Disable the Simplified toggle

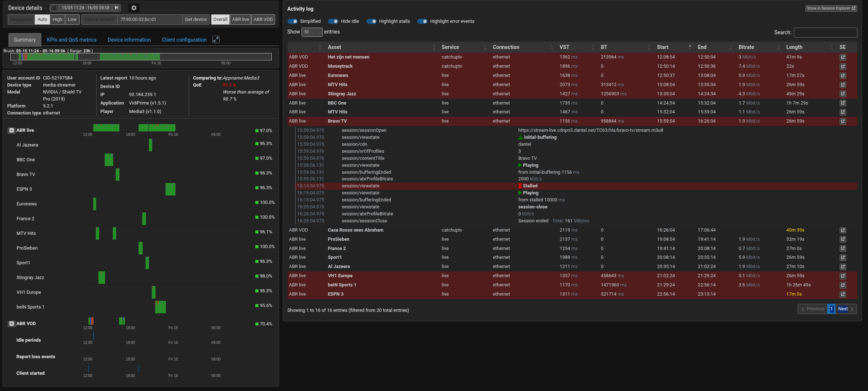293,21
